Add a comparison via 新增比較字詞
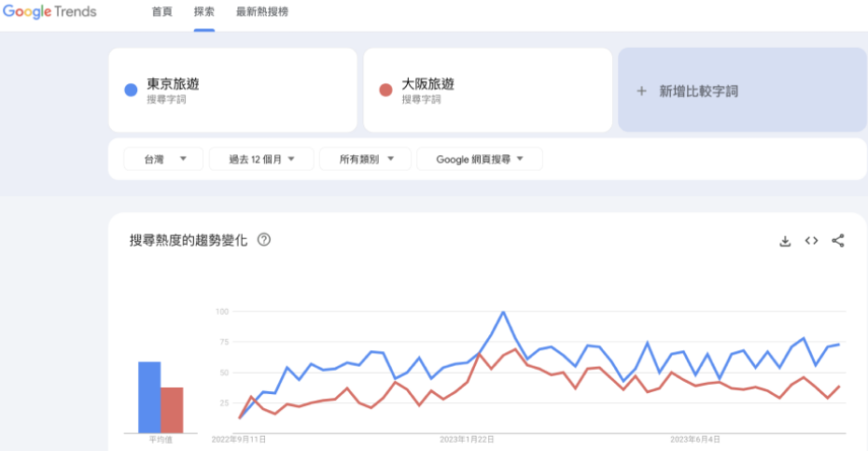This screenshot has height=451, width=868. 742,90
